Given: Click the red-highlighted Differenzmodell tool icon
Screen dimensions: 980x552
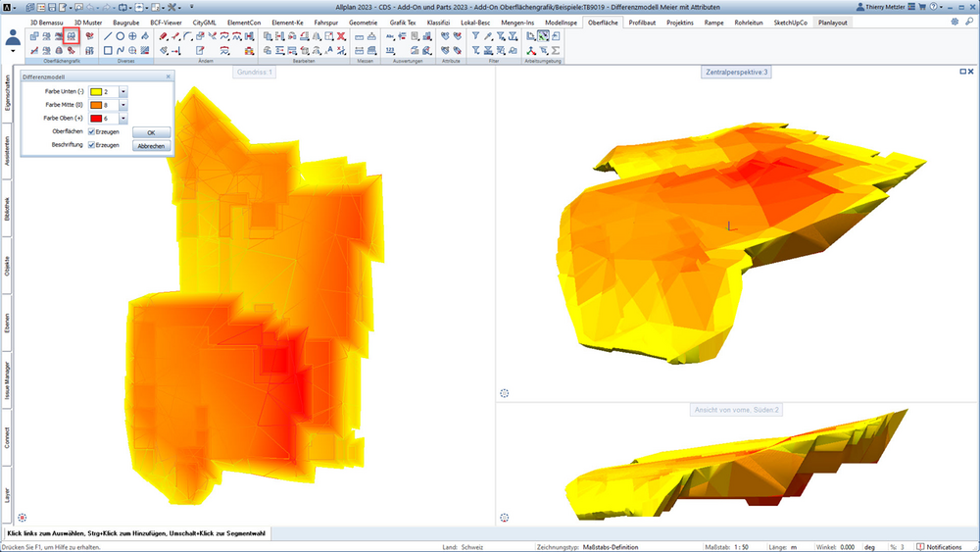Looking at the screenshot, I should click(x=72, y=36).
